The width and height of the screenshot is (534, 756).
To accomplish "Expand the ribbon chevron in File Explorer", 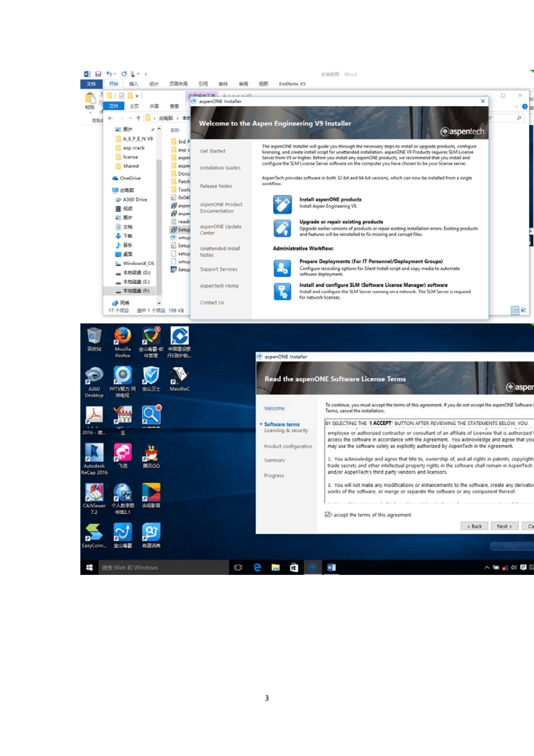I will 516,106.
